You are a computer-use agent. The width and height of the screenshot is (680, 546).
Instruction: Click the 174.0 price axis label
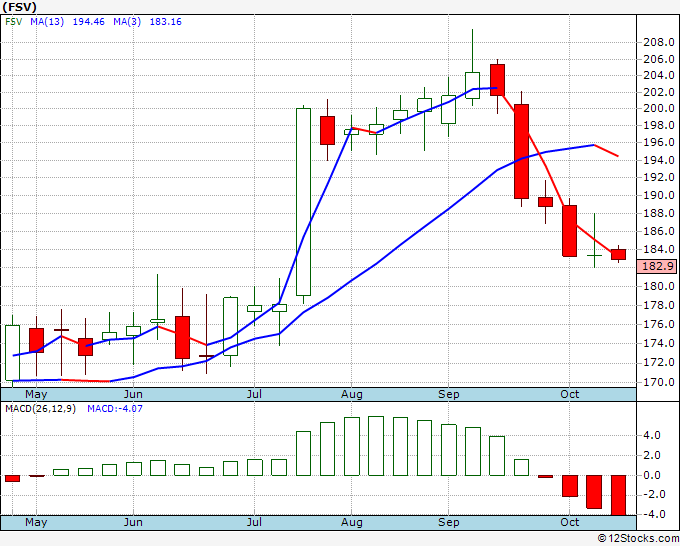click(658, 343)
